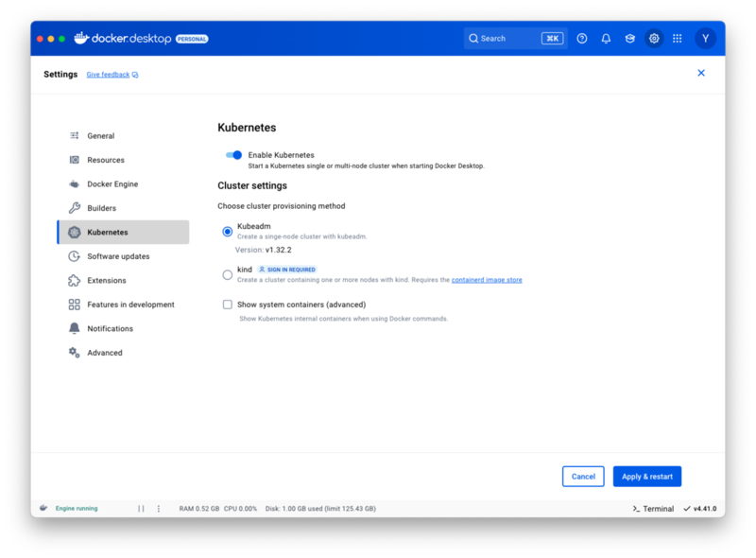The image size is (756, 558).
Task: Open the Terminal in status bar
Action: tap(653, 509)
